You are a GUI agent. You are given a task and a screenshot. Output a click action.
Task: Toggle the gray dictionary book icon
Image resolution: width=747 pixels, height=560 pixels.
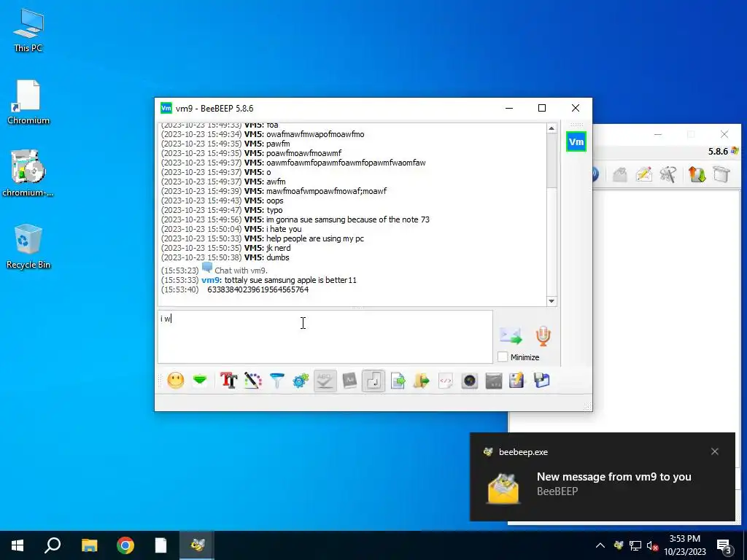pos(349,381)
